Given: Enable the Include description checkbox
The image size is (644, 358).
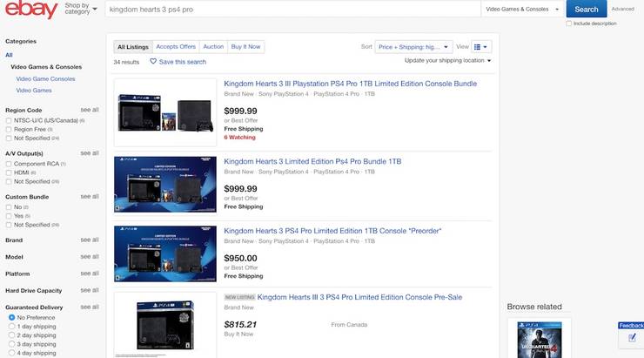Looking at the screenshot, I should point(569,24).
